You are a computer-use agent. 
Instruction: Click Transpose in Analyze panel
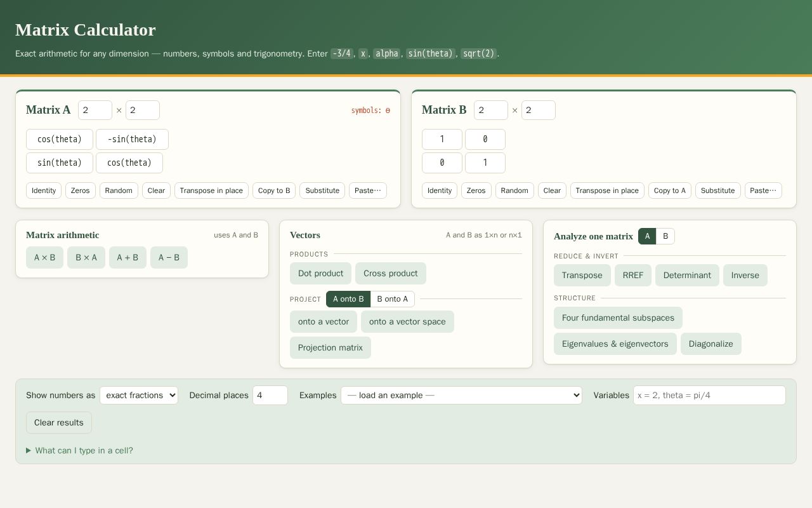(x=582, y=275)
